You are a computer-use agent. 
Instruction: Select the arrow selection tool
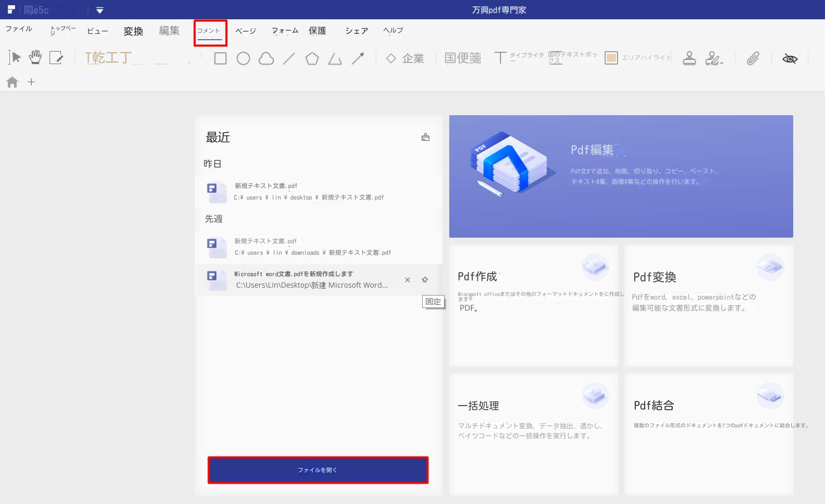point(15,57)
